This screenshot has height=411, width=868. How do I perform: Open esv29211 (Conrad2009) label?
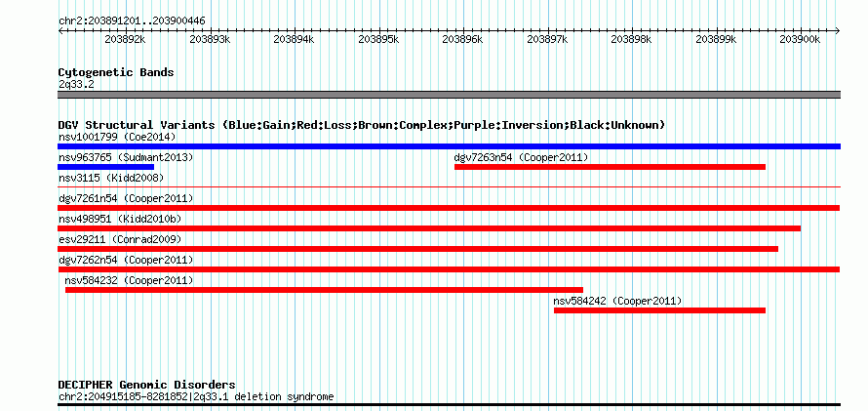[120, 239]
